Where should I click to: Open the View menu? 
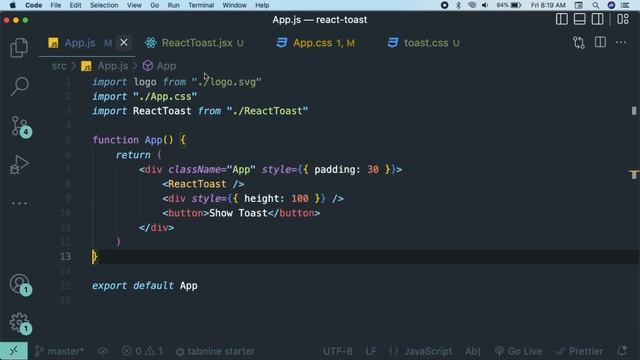[134, 5]
